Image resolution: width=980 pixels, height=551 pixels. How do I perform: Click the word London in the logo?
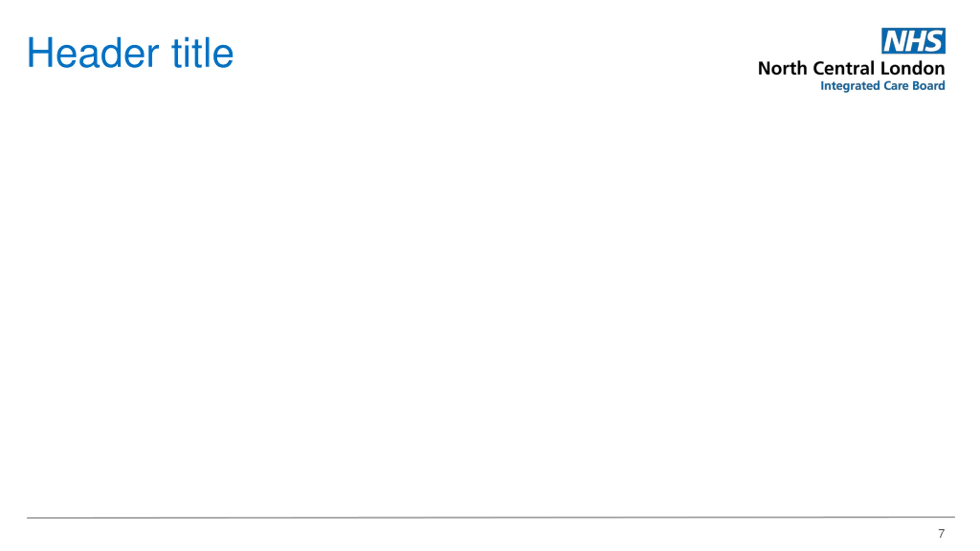[913, 68]
